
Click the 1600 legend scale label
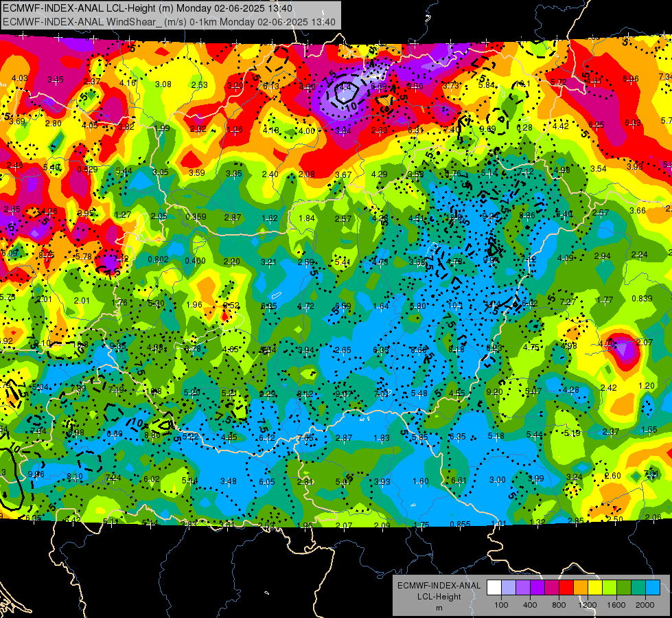616,605
